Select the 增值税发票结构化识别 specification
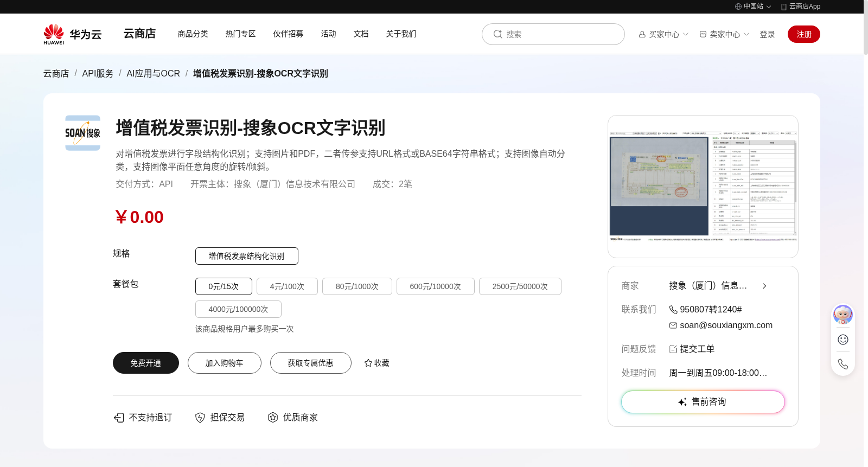868x467 pixels. pos(247,256)
